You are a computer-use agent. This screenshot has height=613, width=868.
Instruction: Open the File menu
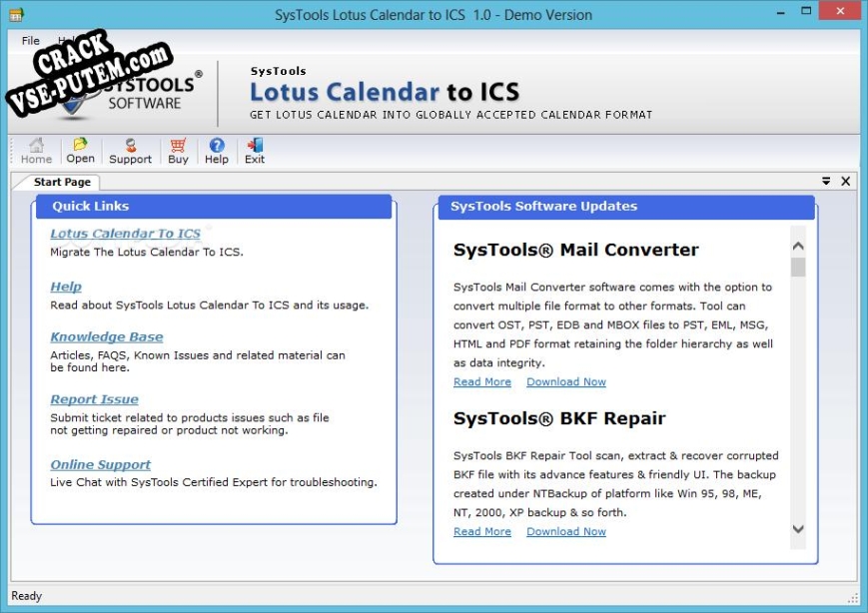tap(30, 40)
